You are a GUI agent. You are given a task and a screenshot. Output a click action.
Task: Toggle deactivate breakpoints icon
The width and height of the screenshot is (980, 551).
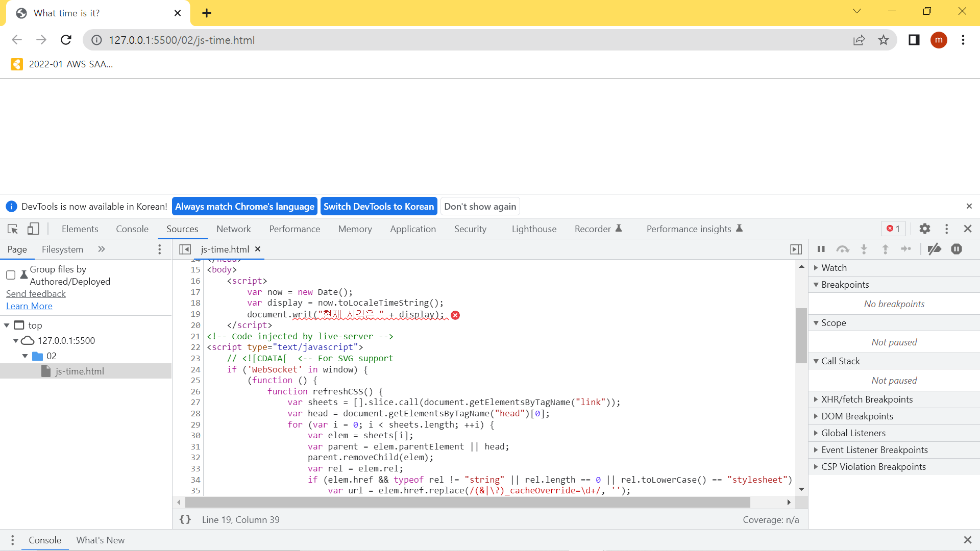tap(934, 249)
